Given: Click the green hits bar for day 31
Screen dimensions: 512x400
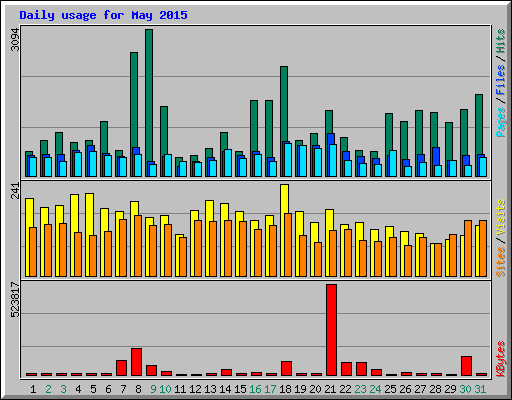Looking at the screenshot, I should pos(479,124).
